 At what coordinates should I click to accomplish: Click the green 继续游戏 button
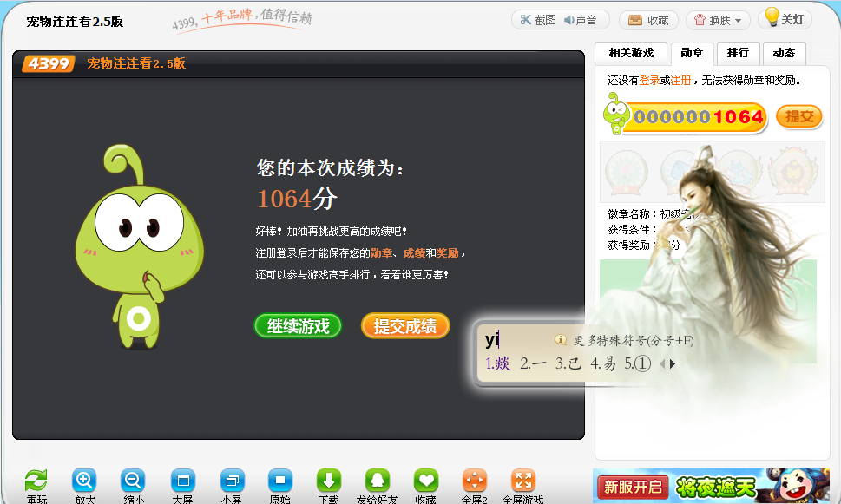coord(298,326)
